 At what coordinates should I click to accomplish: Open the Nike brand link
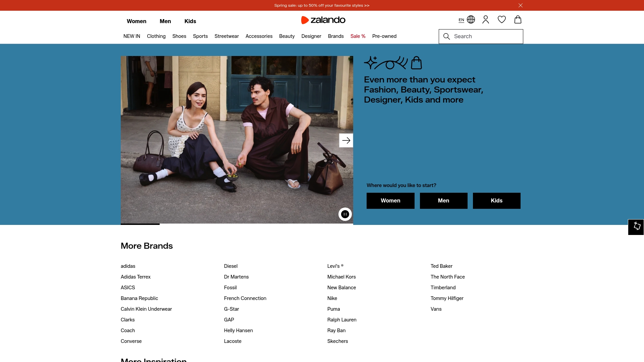pyautogui.click(x=332, y=298)
